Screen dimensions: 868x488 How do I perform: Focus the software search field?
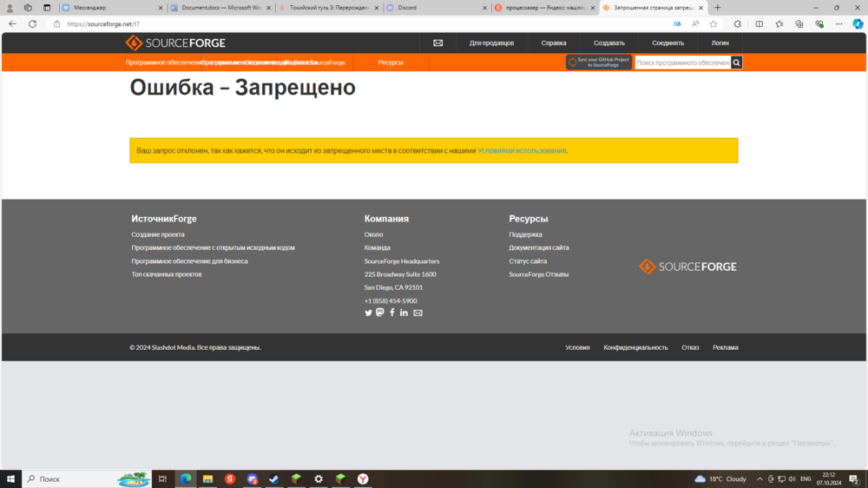(682, 63)
